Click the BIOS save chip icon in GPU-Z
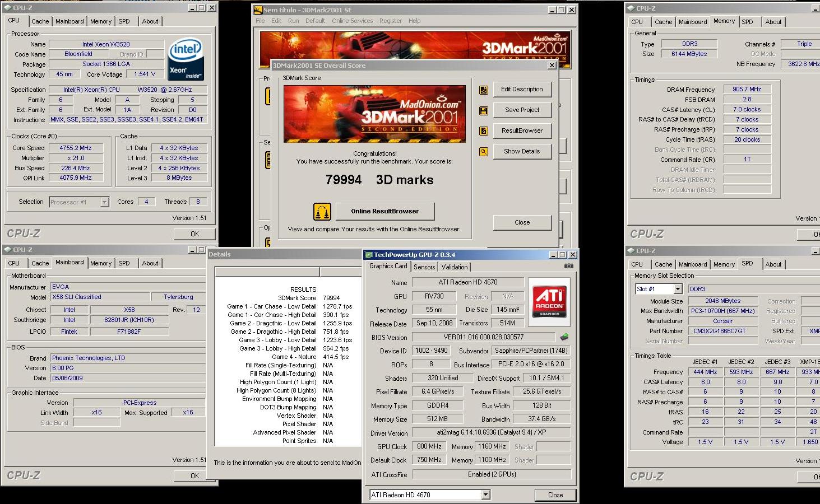Image resolution: width=820 pixels, height=504 pixels. (x=564, y=337)
